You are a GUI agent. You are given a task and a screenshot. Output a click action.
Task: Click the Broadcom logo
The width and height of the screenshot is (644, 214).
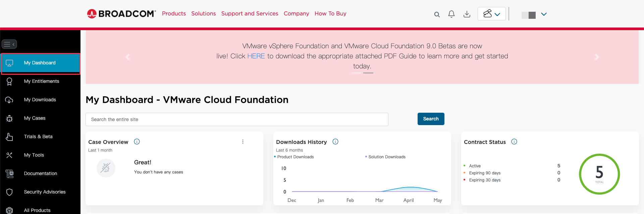click(x=121, y=14)
